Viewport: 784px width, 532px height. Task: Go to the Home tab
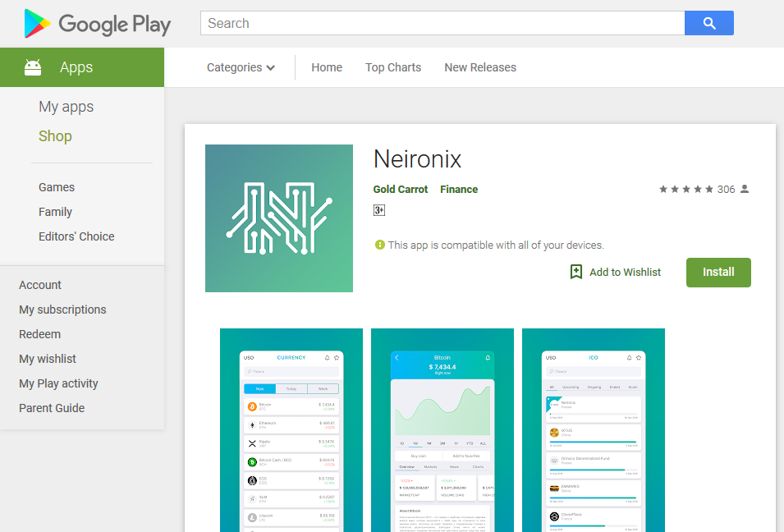click(x=327, y=67)
